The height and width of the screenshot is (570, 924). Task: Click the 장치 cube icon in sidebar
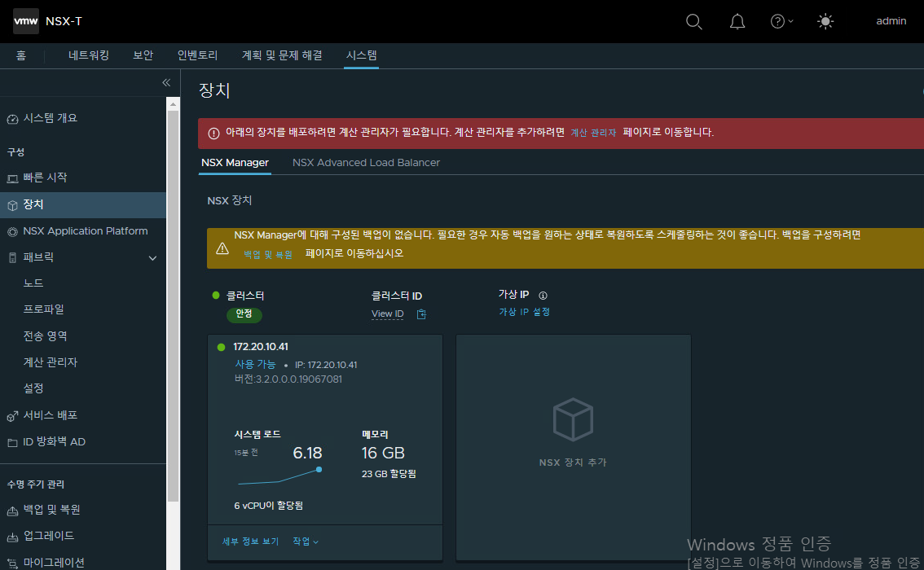tap(12, 205)
